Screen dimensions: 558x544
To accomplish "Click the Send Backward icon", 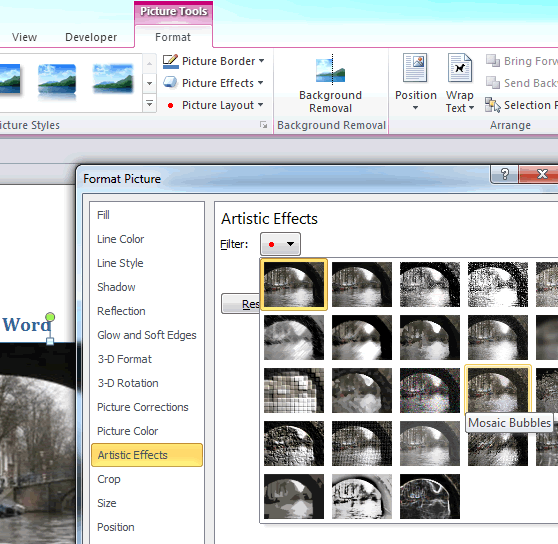I will (x=493, y=83).
